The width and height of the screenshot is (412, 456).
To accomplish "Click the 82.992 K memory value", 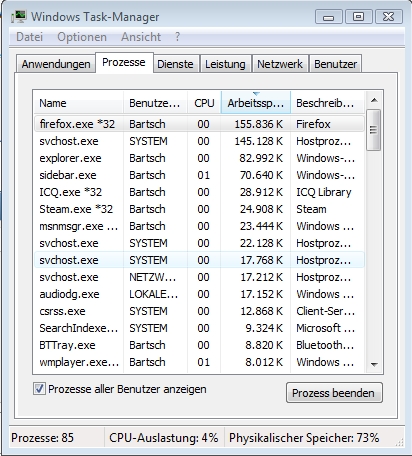I will coord(261,158).
